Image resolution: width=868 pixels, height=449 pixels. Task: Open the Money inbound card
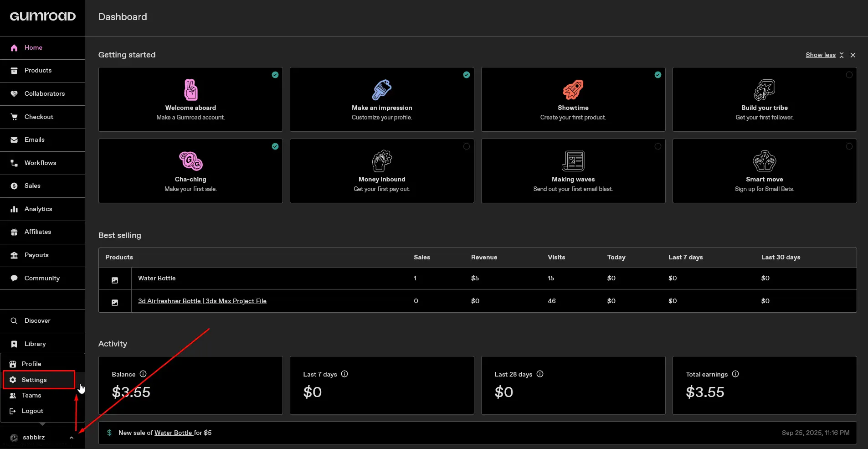382,171
